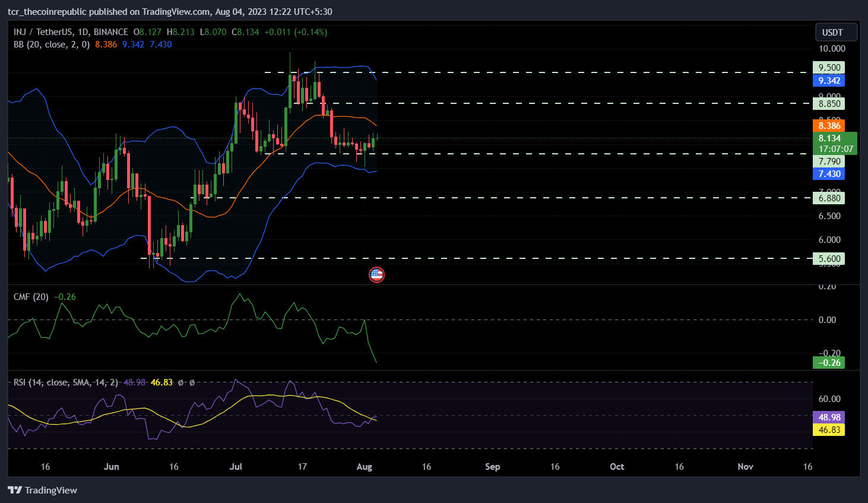
Task: Click the blue 7.430 lower band label
Action: (829, 174)
